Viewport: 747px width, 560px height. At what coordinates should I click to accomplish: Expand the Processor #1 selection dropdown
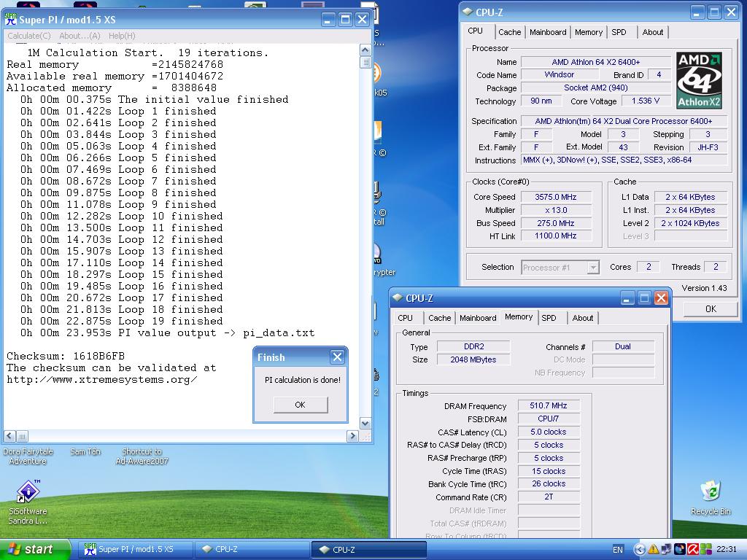pyautogui.click(x=593, y=268)
